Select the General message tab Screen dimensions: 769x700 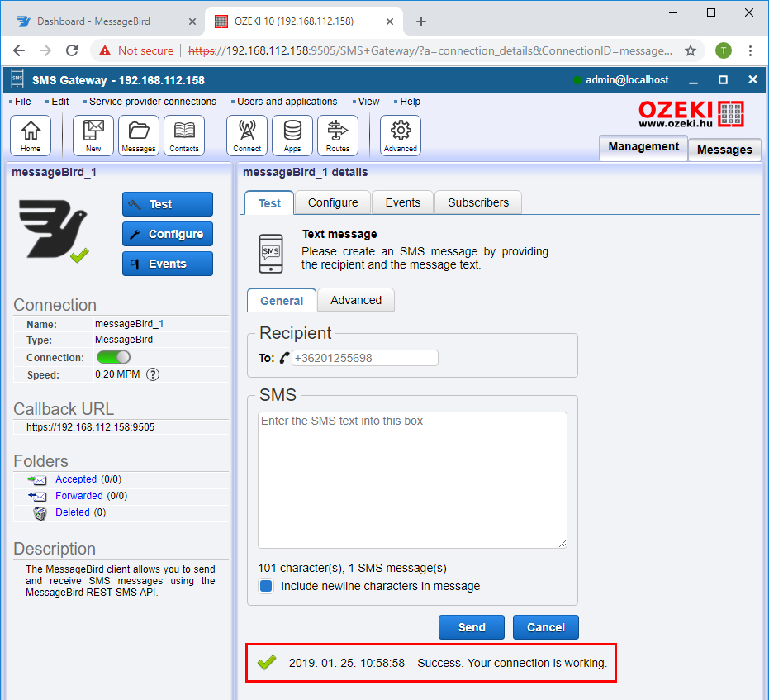pyautogui.click(x=282, y=301)
